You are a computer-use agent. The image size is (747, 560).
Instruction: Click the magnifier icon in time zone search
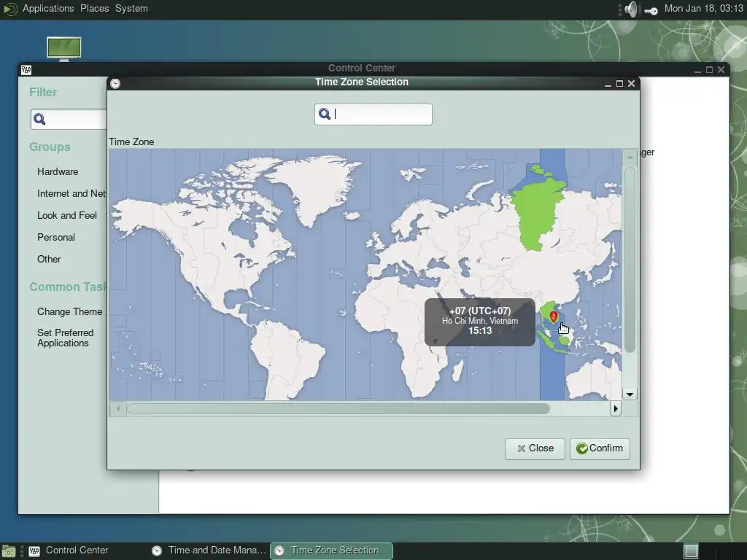(x=325, y=114)
